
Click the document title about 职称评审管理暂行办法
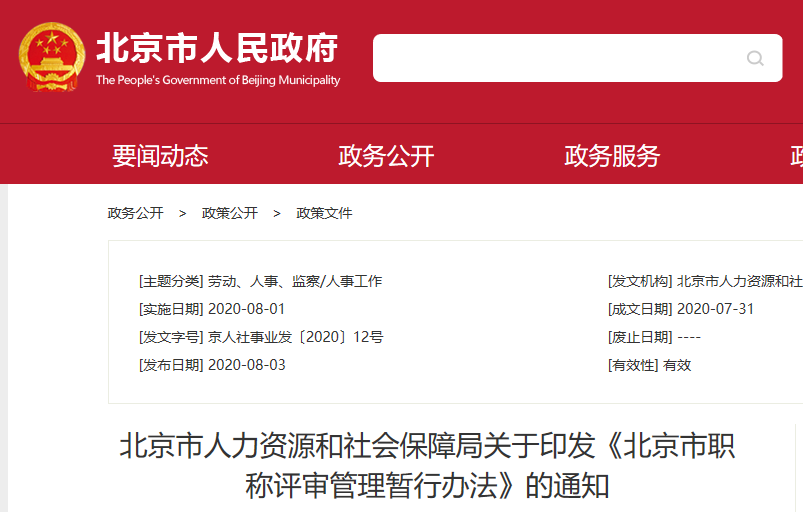(427, 465)
